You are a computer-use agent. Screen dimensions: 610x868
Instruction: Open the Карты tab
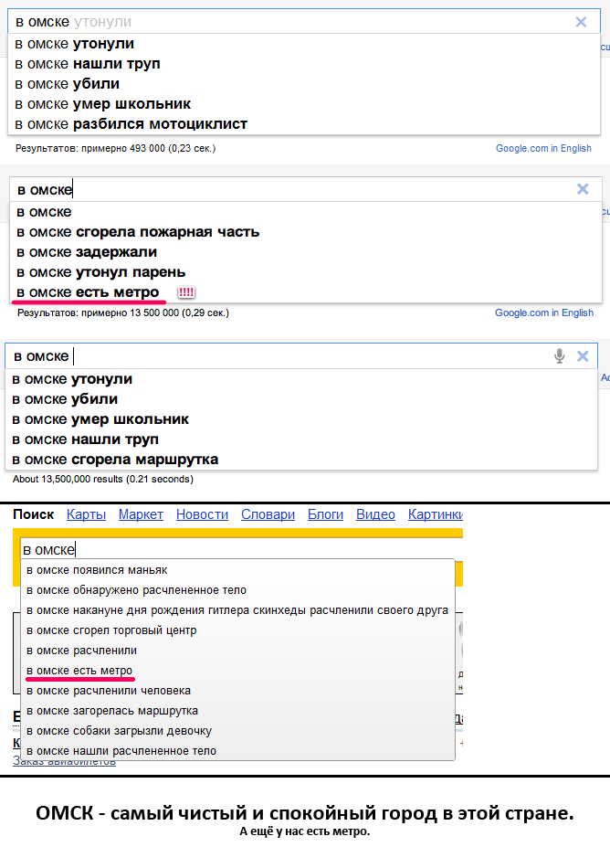86,514
